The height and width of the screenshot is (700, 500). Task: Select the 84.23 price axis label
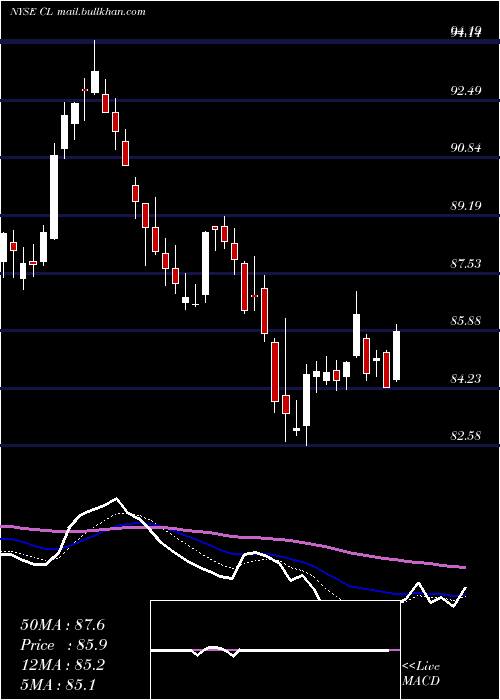coord(466,379)
